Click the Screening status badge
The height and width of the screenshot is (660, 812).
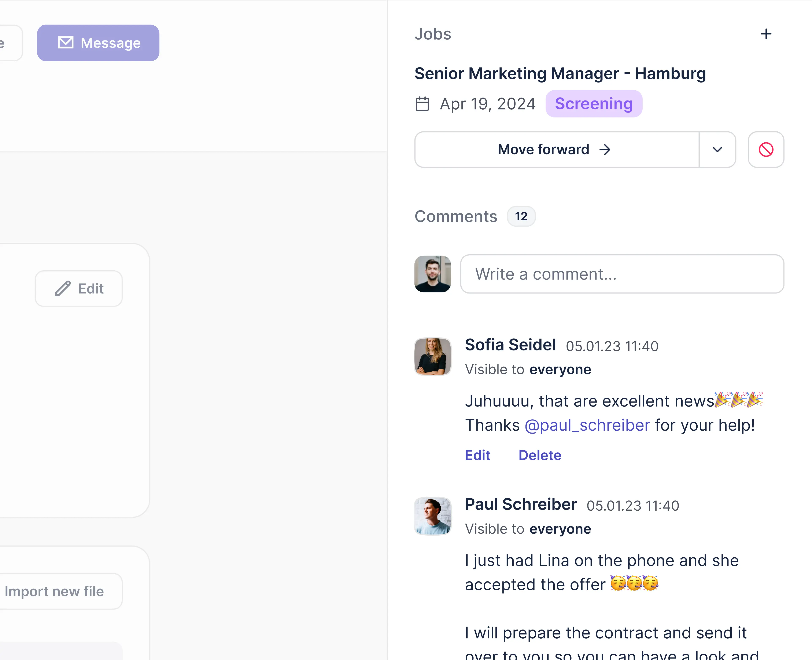(594, 104)
